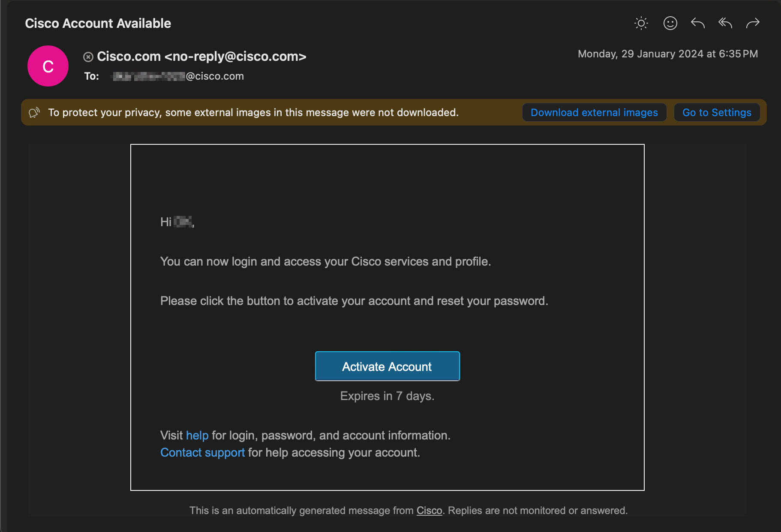Follow the Contact support link
The image size is (781, 532).
coord(202,452)
